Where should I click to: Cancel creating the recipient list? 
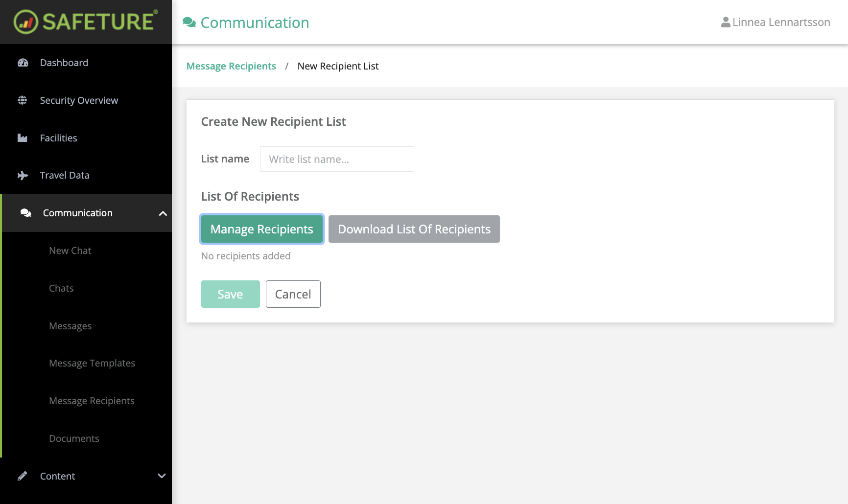coord(293,294)
